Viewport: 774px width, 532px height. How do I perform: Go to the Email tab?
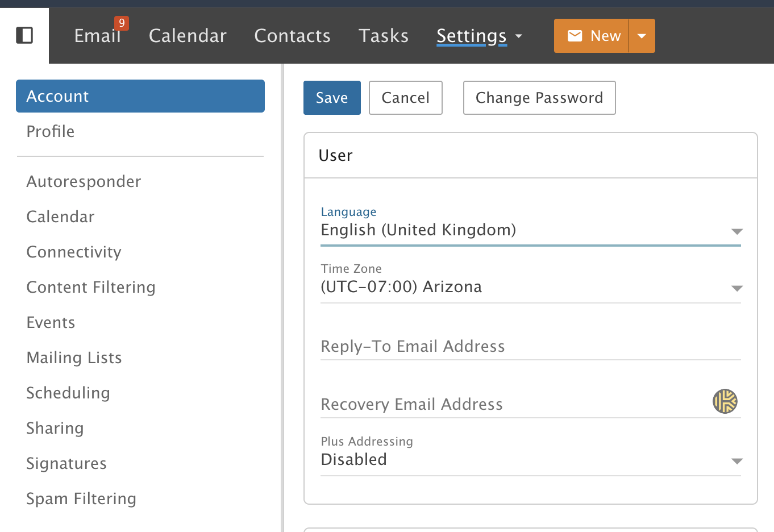pos(97,36)
